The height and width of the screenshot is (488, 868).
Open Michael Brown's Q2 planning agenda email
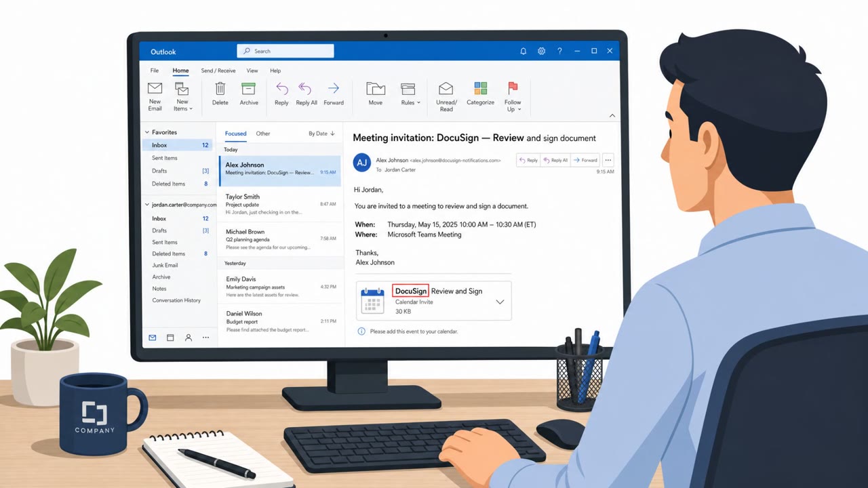click(280, 239)
